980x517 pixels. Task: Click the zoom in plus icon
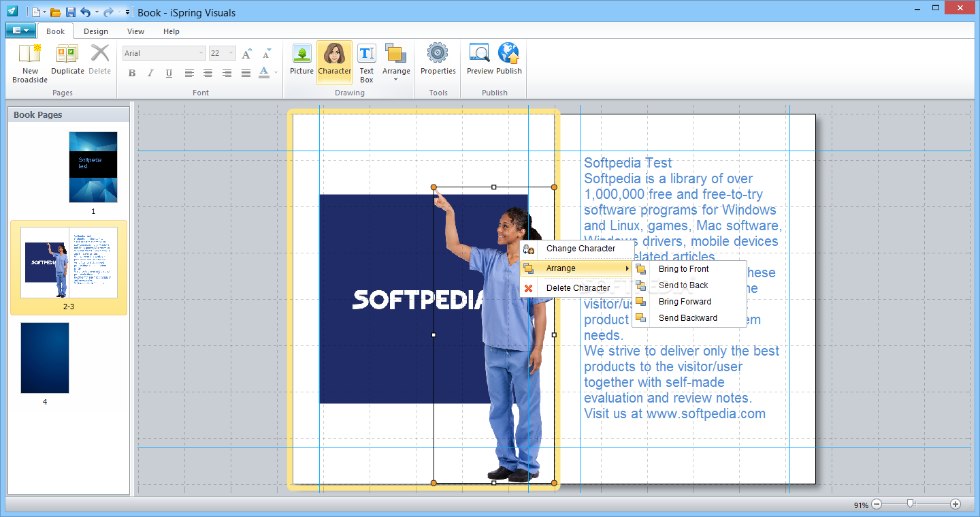click(955, 504)
